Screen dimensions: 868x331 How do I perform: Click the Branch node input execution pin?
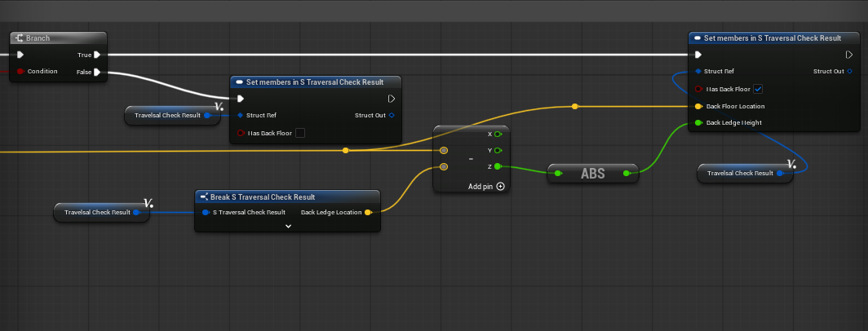coord(20,55)
